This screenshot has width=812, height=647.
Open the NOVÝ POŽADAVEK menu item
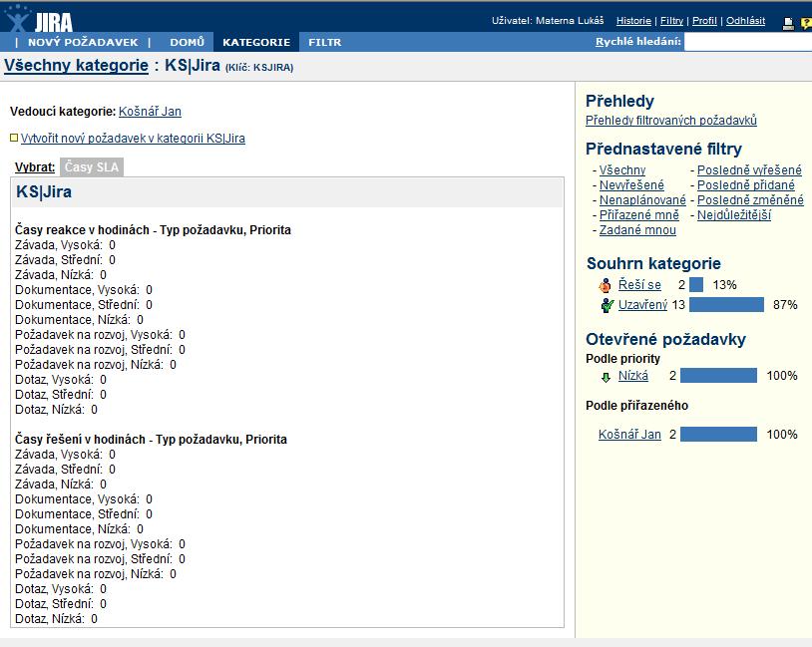83,43
